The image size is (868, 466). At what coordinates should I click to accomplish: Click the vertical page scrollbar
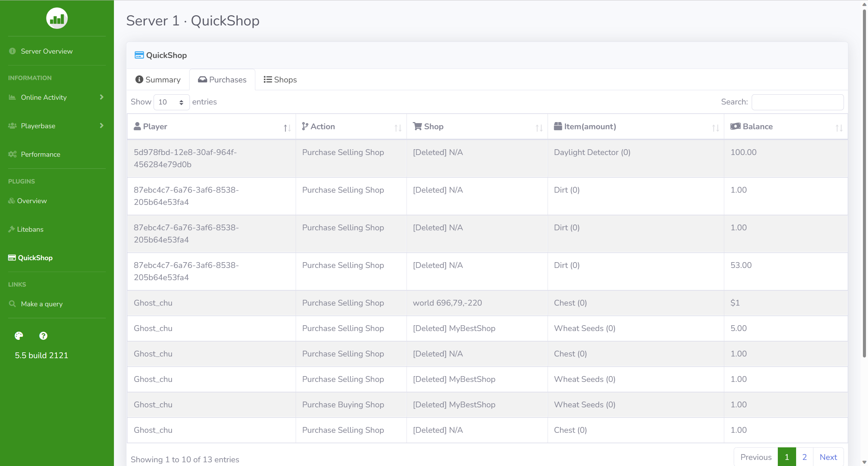pyautogui.click(x=864, y=183)
